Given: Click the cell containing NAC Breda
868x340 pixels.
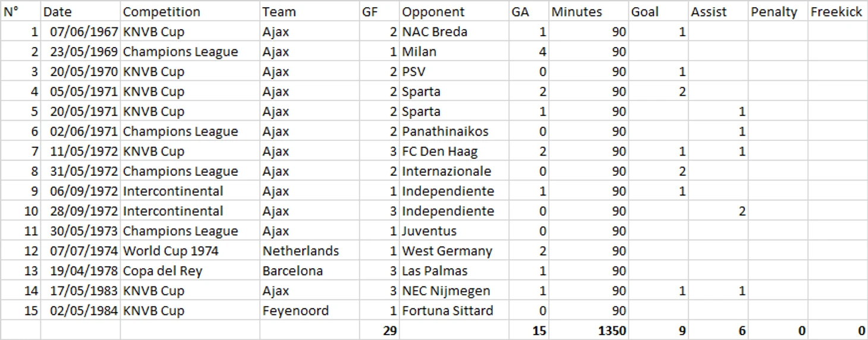Looking at the screenshot, I should pos(454,32).
